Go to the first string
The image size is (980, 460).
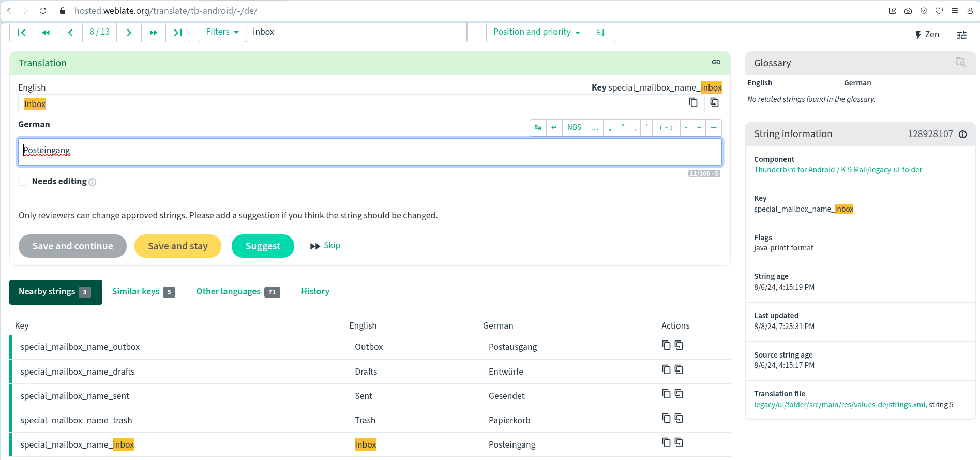tap(22, 32)
